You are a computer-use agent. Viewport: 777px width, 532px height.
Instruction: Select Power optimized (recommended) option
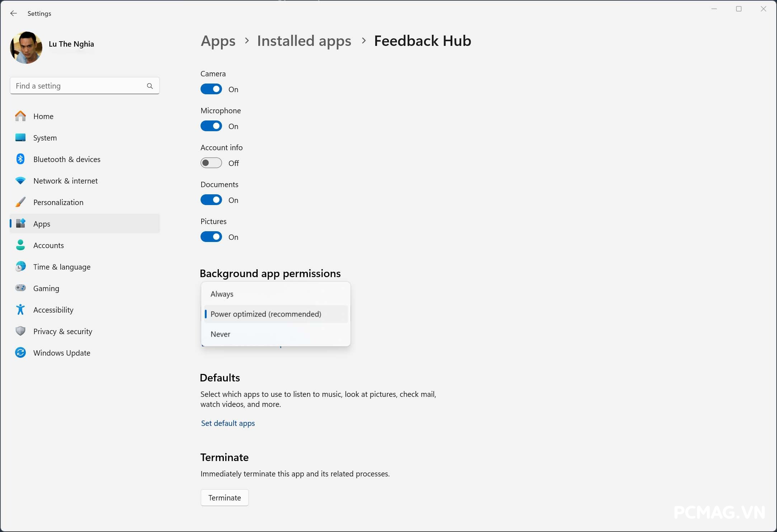point(266,314)
